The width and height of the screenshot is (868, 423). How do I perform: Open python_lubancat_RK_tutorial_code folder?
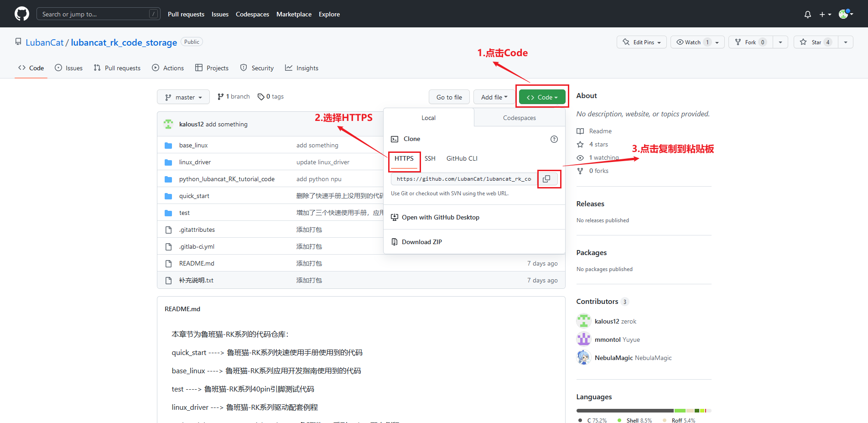(227, 179)
